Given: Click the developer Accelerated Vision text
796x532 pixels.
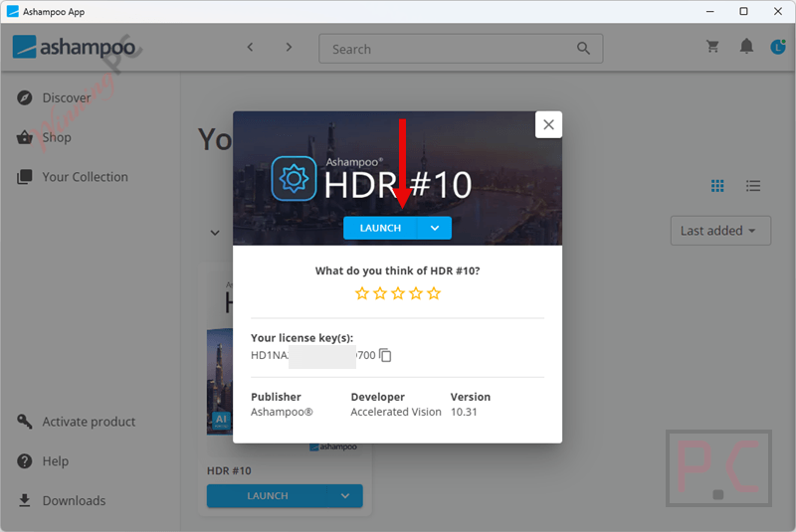Looking at the screenshot, I should (396, 412).
